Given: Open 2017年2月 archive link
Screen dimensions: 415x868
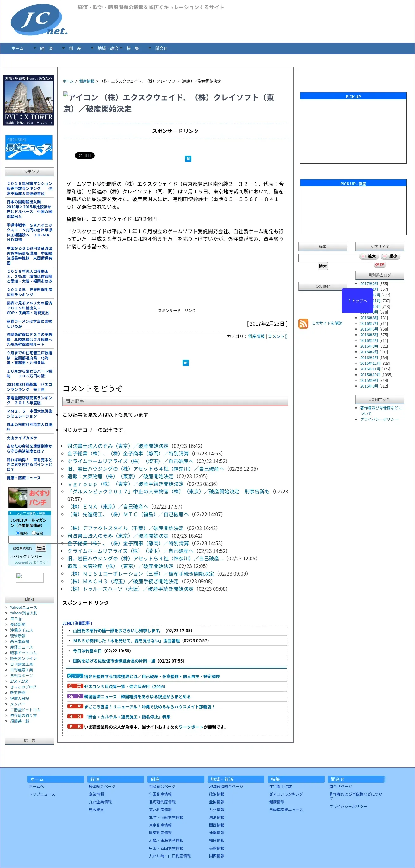Looking at the screenshot, I should 369,284.
